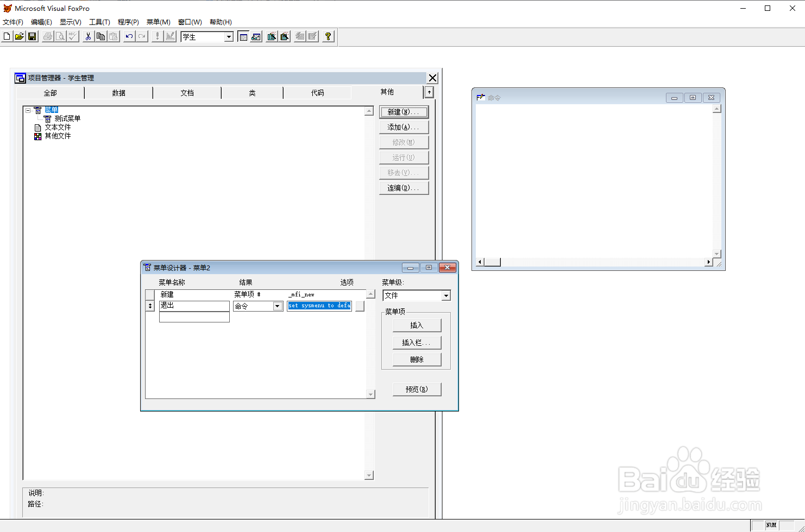Open the 工具(T) menu

click(99, 22)
